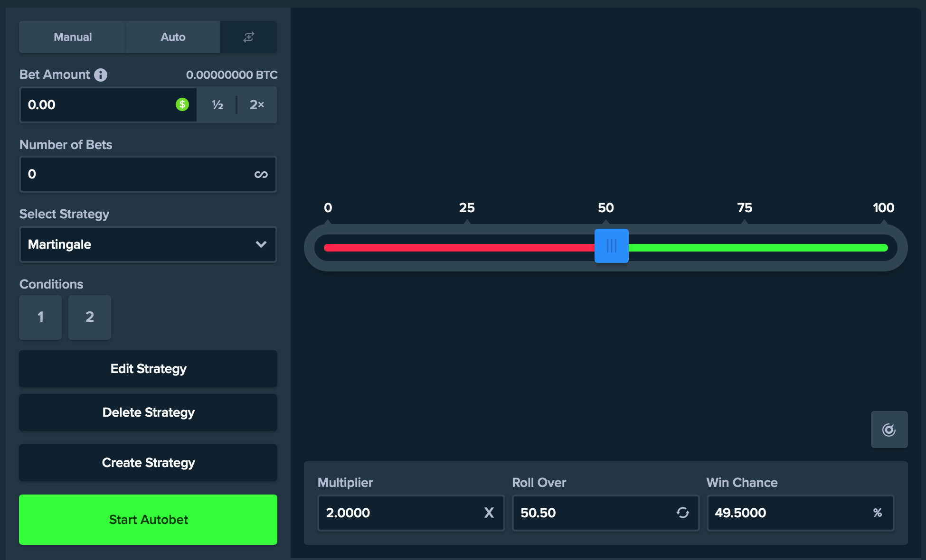Select condition 2 toggle
Image resolution: width=926 pixels, height=560 pixels.
[90, 317]
